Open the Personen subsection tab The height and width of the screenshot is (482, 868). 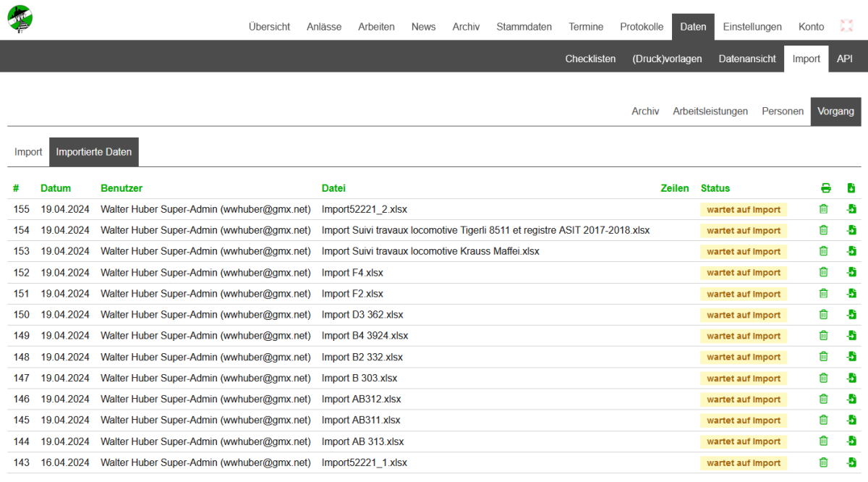(x=782, y=111)
